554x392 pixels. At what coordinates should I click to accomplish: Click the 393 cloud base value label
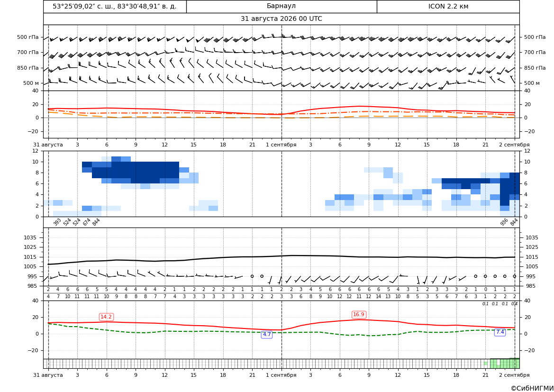(x=57, y=222)
